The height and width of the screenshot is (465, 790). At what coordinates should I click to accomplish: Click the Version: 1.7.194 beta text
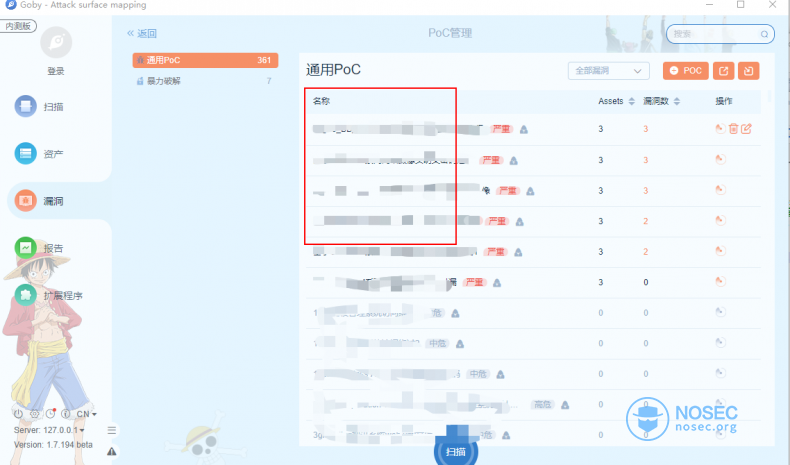pyautogui.click(x=53, y=445)
